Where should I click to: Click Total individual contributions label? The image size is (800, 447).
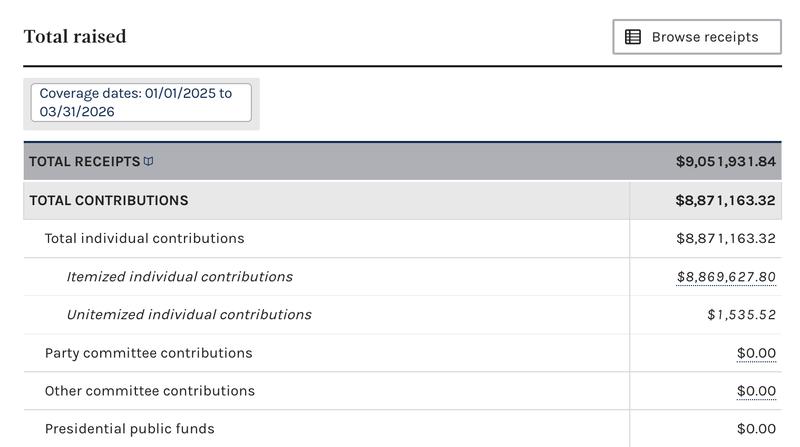(144, 239)
